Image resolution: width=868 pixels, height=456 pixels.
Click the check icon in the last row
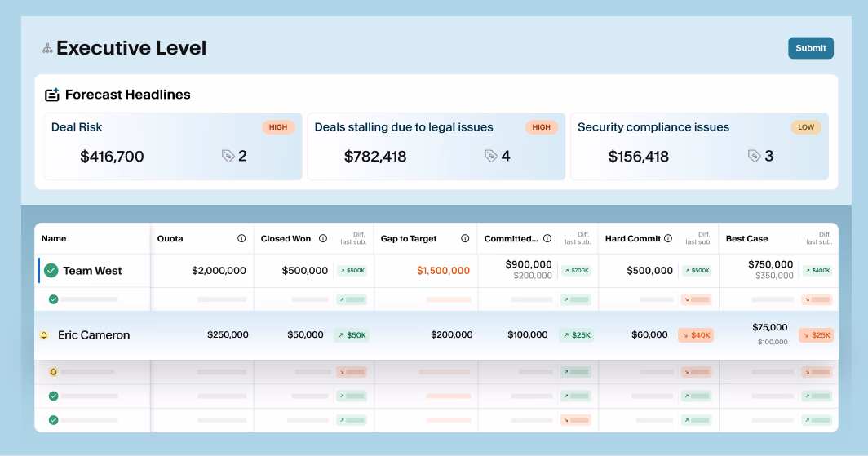point(53,420)
